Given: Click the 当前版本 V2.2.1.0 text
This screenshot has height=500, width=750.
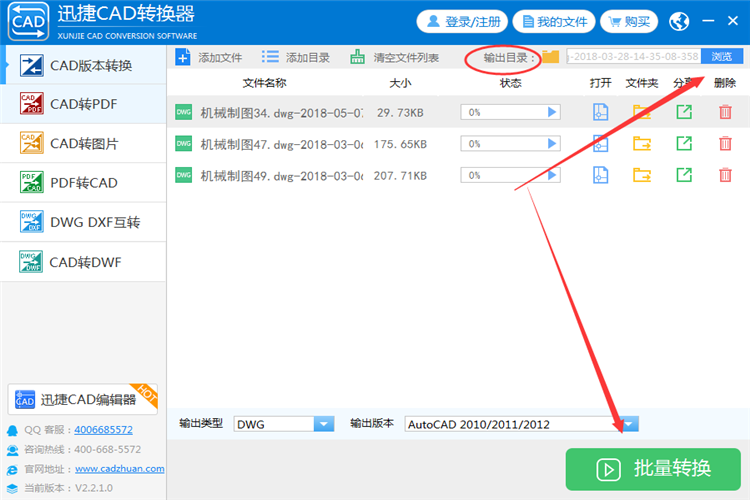Looking at the screenshot, I should coord(68,488).
